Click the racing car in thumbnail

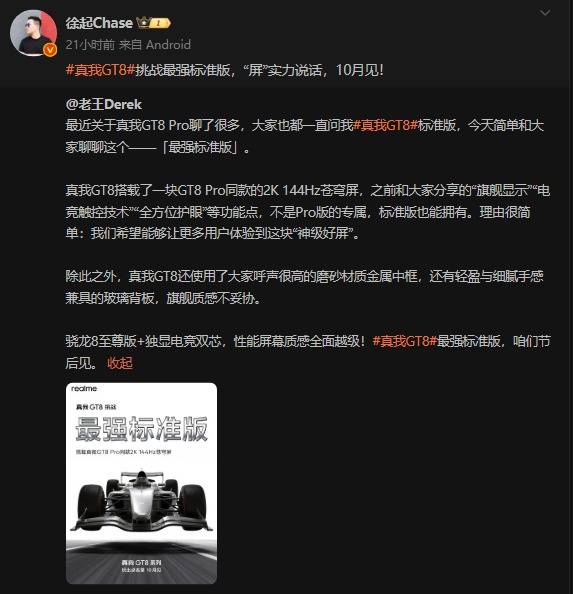142,501
